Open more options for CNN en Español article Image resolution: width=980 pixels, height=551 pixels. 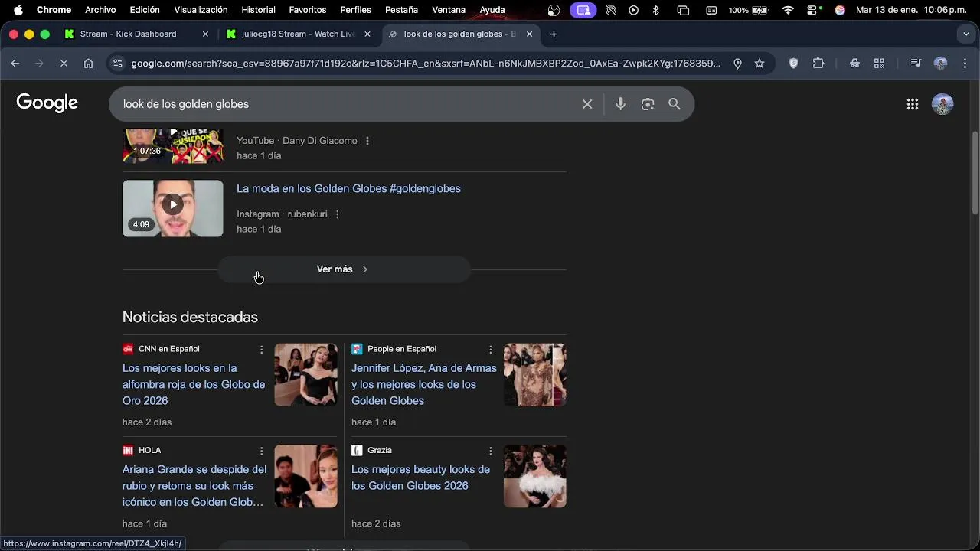pos(261,349)
